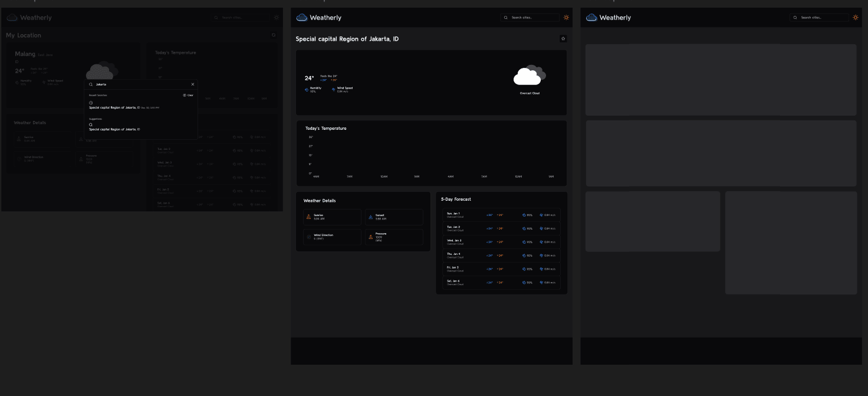Image resolution: width=868 pixels, height=396 pixels.
Task: Close the city search popup
Action: click(192, 84)
